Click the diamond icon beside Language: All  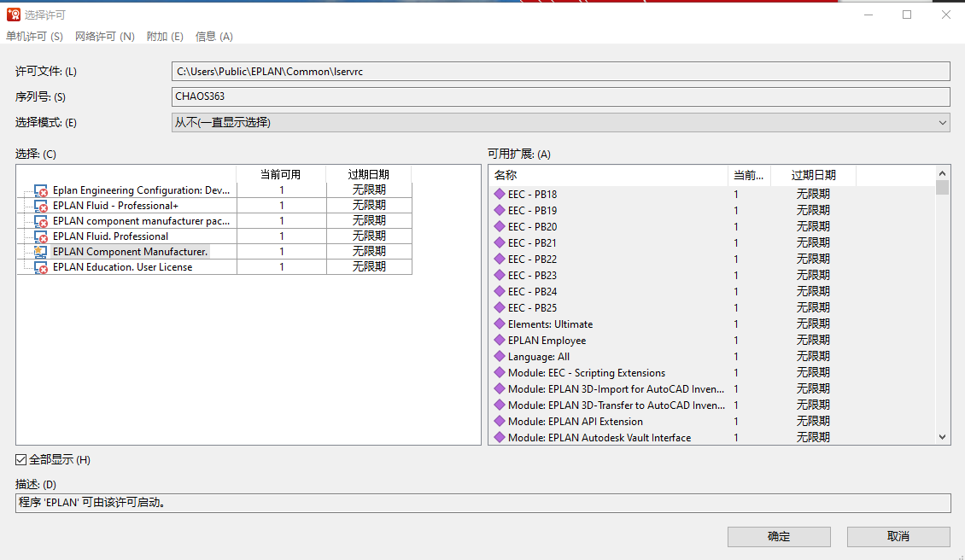pyautogui.click(x=500, y=357)
